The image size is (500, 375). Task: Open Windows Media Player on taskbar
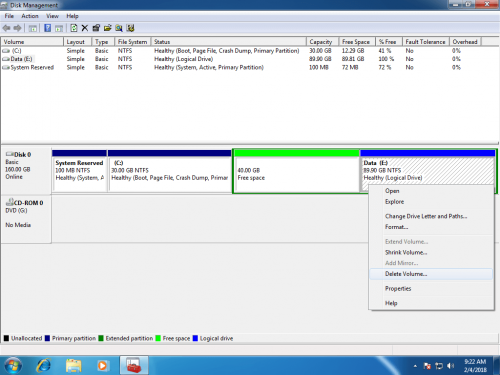click(x=102, y=366)
